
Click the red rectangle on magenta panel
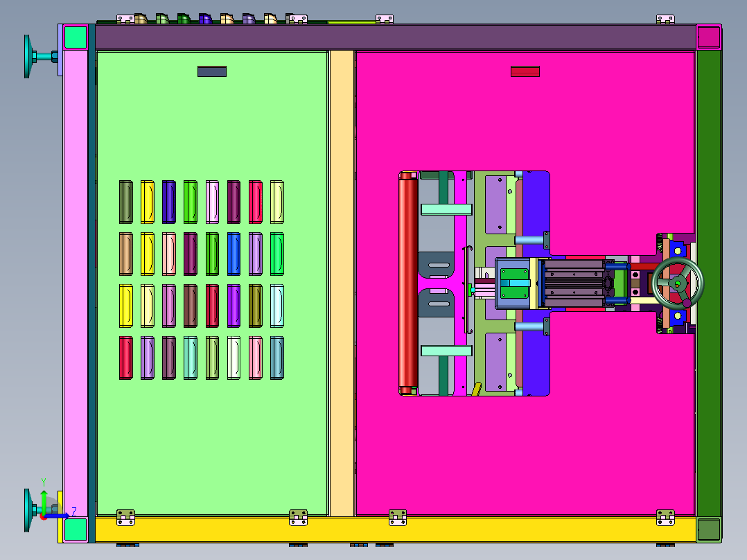[525, 71]
